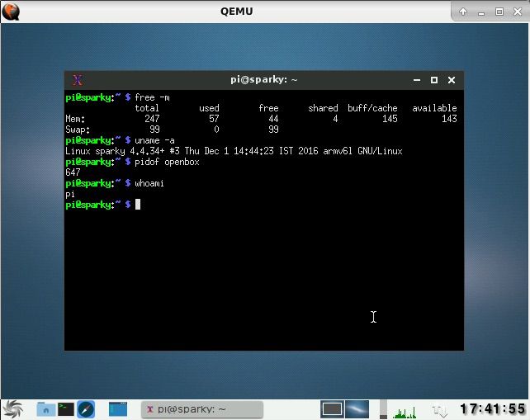The width and height of the screenshot is (530, 420).
Task: Close the pi@sparky terminal window
Action: [452, 80]
